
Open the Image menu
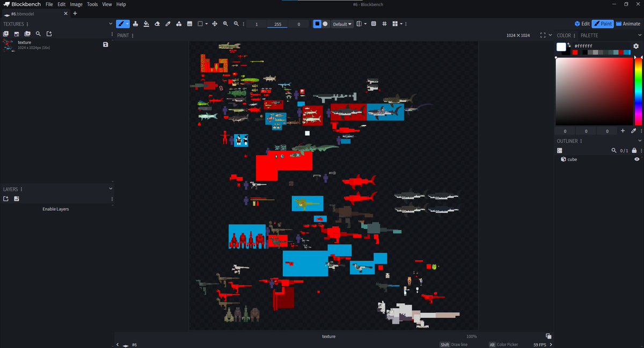point(76,4)
